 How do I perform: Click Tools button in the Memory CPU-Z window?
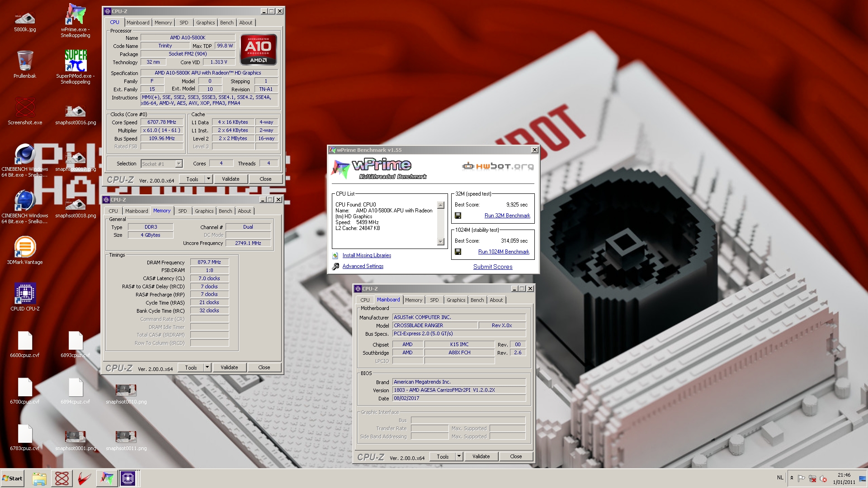(x=191, y=367)
